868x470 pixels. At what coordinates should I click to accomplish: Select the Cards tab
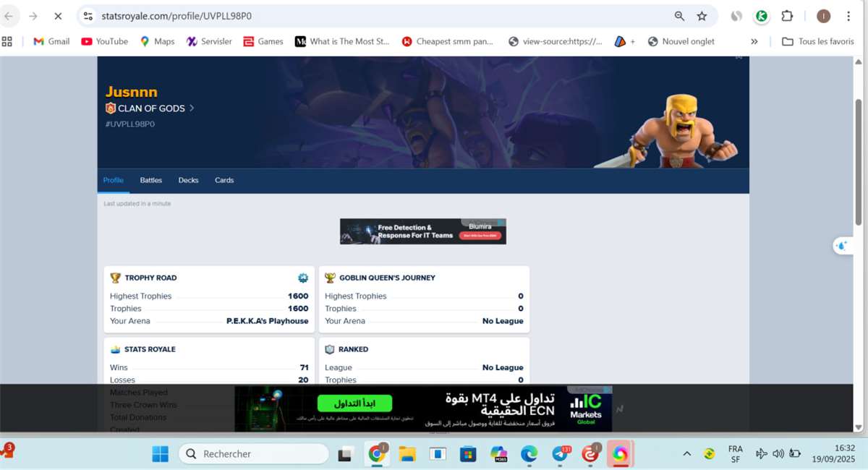pyautogui.click(x=224, y=180)
